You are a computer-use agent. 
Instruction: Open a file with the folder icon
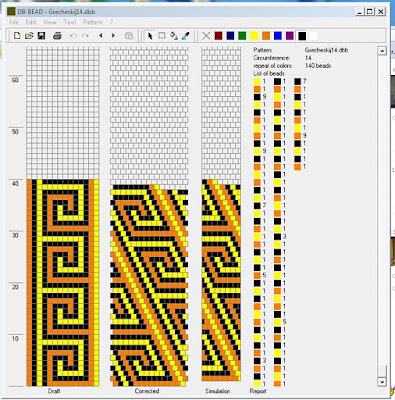(x=29, y=36)
